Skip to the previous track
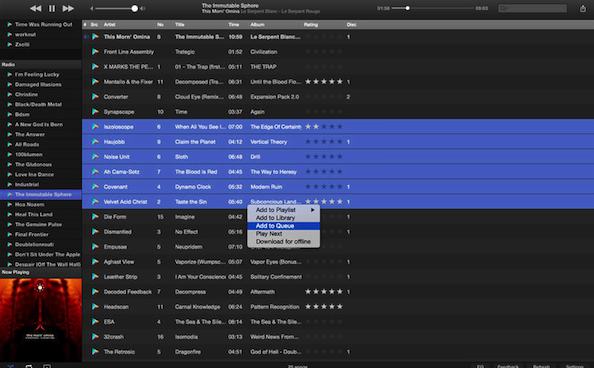This screenshot has height=368, width=594. click(x=36, y=8)
